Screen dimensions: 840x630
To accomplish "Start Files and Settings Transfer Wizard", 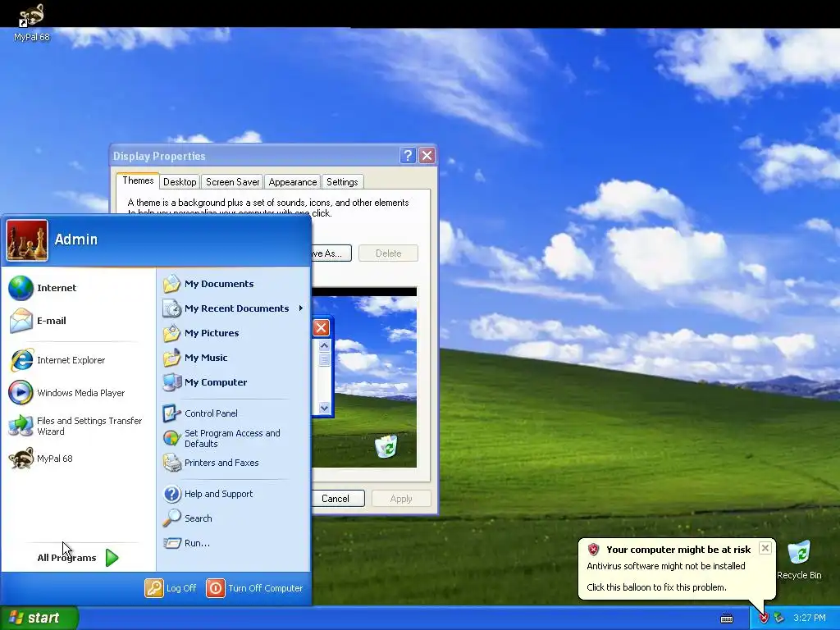I will coord(75,426).
